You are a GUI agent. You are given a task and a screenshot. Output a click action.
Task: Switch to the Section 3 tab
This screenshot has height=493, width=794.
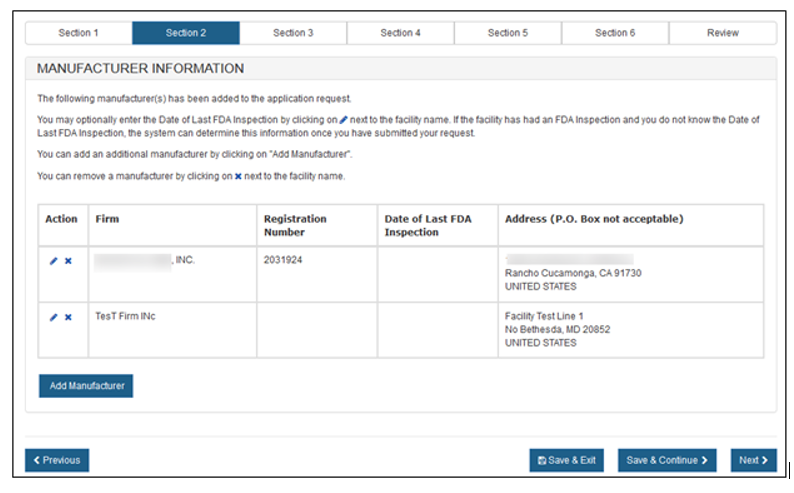click(293, 33)
